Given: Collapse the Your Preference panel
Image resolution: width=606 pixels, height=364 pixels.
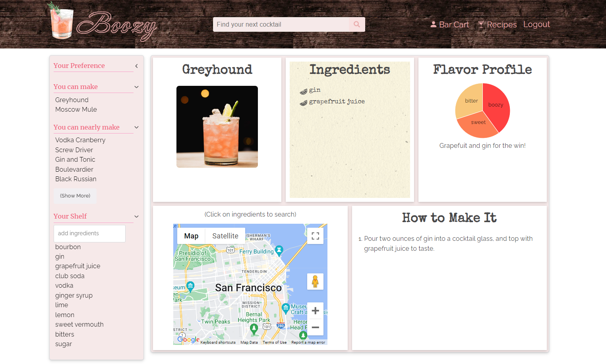Looking at the screenshot, I should [136, 66].
